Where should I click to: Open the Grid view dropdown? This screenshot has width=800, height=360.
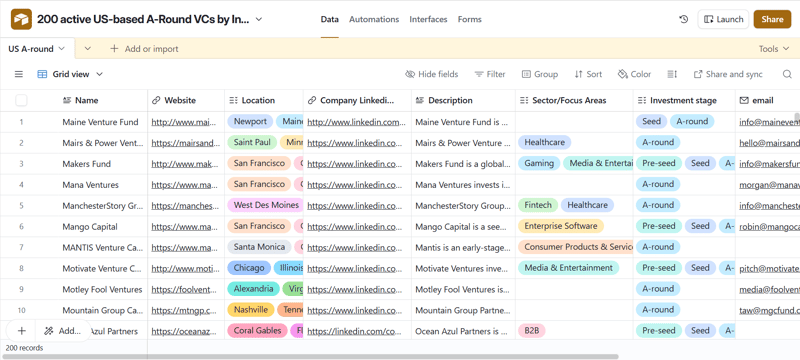pyautogui.click(x=70, y=74)
